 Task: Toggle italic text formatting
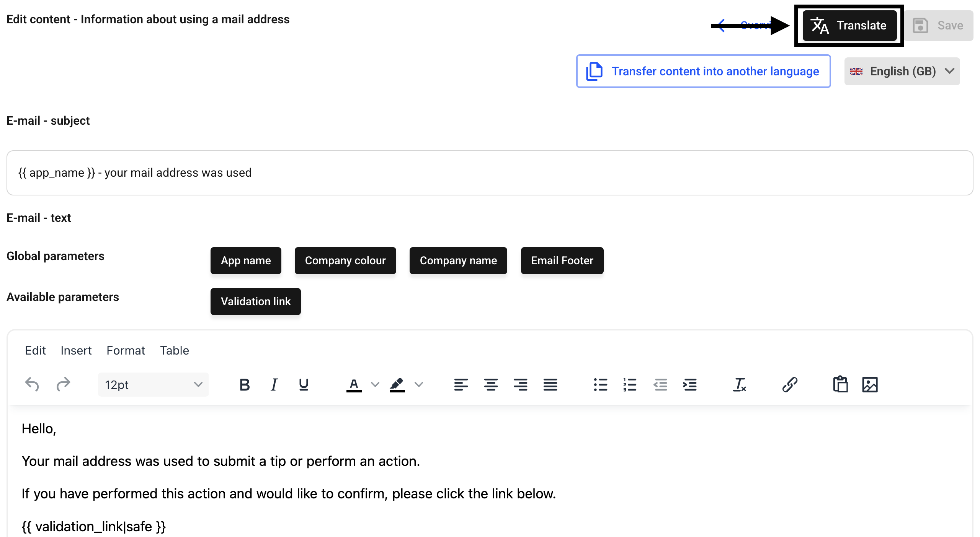pos(274,384)
